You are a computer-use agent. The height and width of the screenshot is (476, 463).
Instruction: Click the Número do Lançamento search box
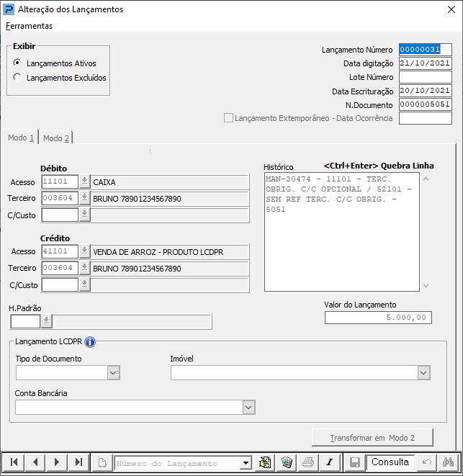click(x=177, y=463)
